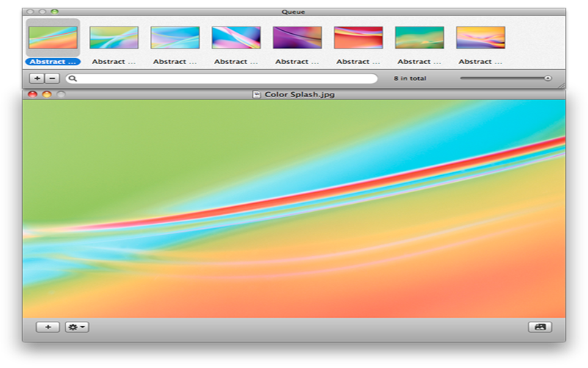
Task: Open the gear action dropdown in the Color Splash window
Action: pos(77,327)
